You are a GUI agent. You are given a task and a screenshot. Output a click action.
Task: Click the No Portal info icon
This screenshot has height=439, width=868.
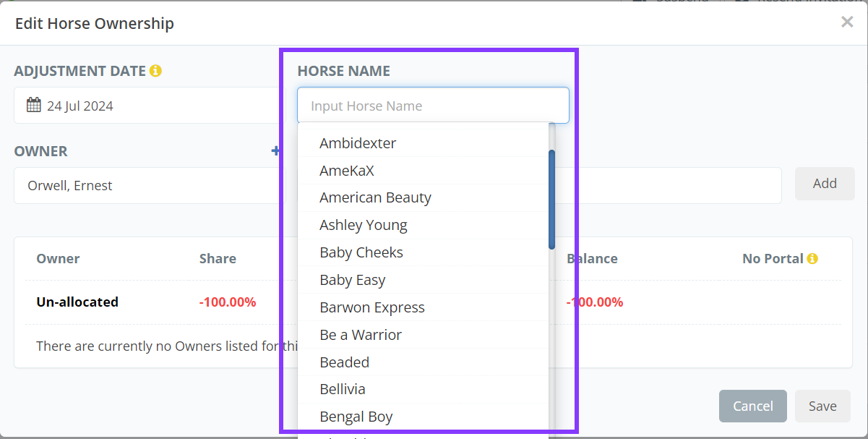[x=812, y=258]
